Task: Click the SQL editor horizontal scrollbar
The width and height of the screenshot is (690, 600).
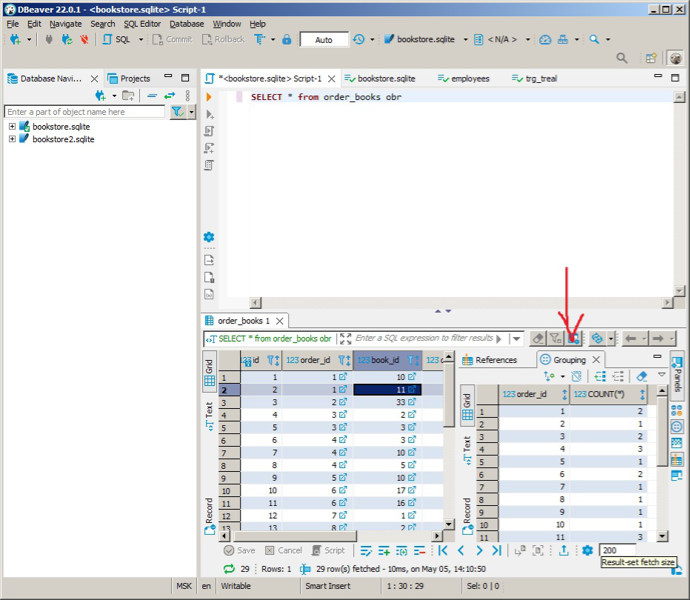Action: pos(461,302)
